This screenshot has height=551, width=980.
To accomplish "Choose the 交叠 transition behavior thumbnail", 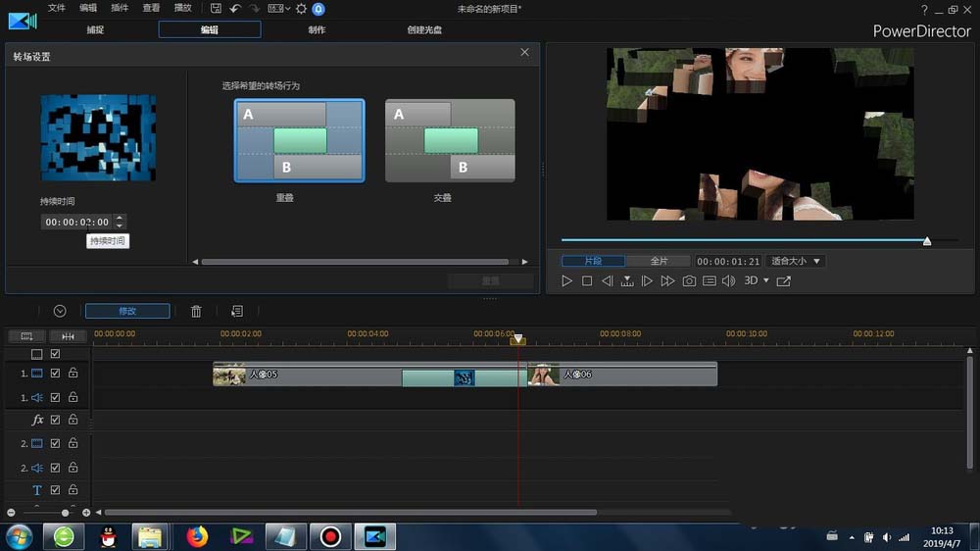I will tap(450, 140).
